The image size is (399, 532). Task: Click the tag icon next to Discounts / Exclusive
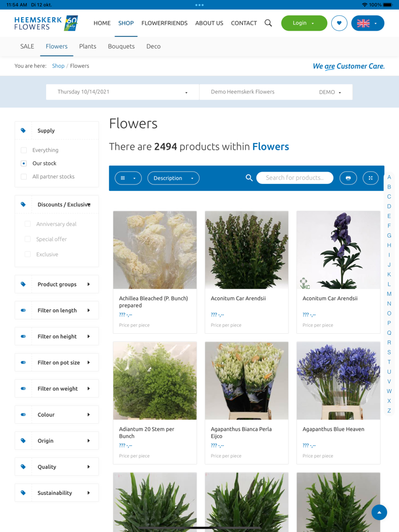(x=23, y=204)
